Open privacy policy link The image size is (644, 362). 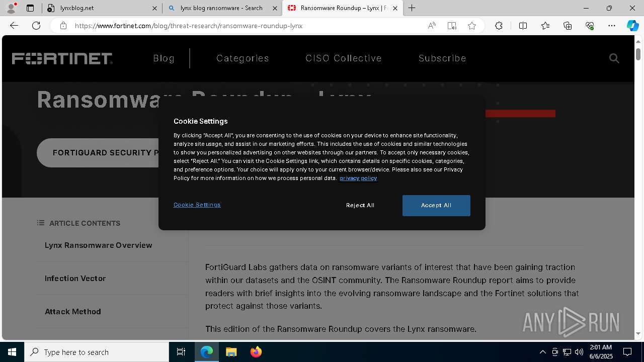[x=358, y=178]
